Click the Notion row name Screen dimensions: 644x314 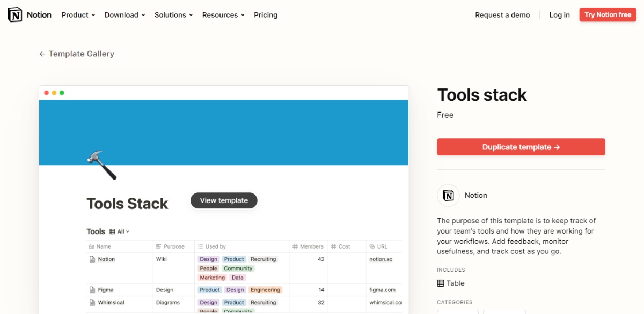point(106,259)
